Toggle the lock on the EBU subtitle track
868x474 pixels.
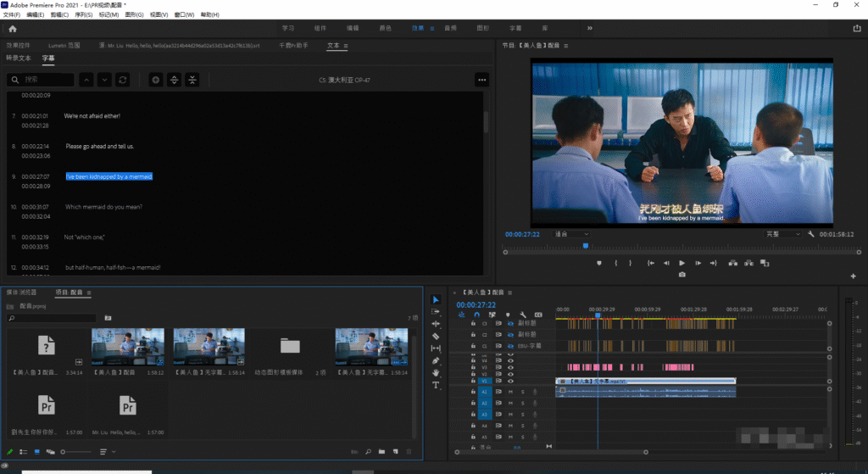tap(472, 346)
